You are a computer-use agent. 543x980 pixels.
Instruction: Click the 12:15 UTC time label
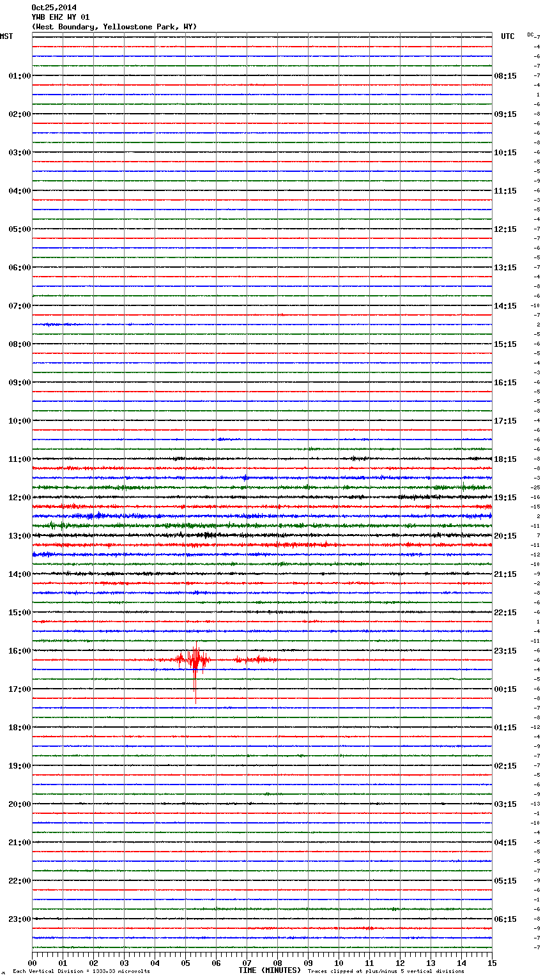tap(505, 229)
